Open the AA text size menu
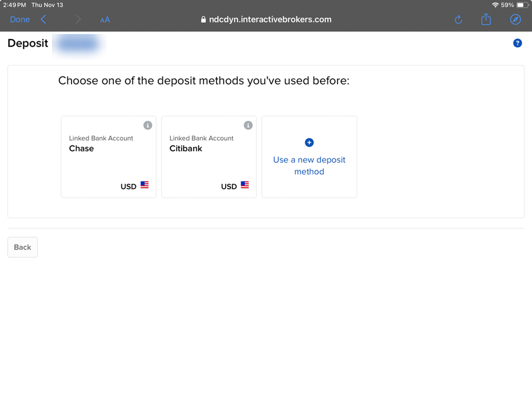The image size is (532, 399). click(105, 20)
